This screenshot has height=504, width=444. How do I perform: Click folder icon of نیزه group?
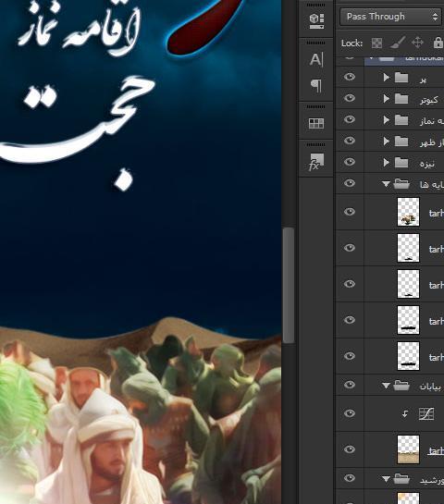coord(401,163)
